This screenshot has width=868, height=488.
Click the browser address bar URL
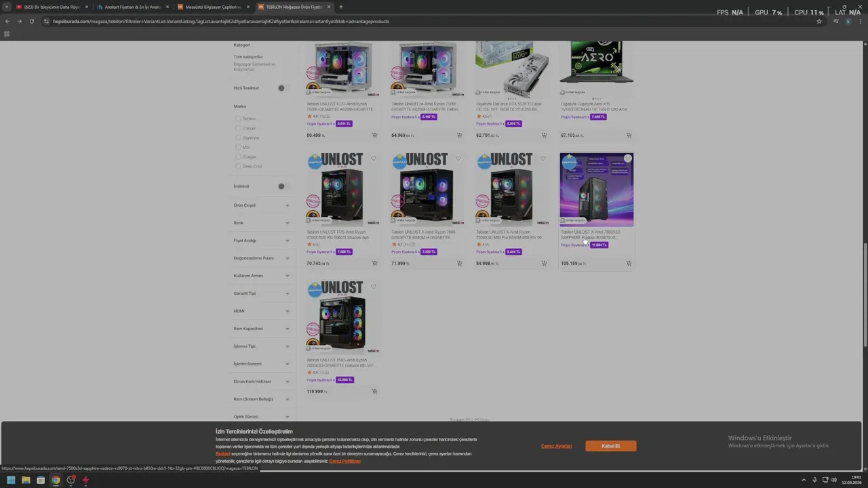pyautogui.click(x=221, y=21)
